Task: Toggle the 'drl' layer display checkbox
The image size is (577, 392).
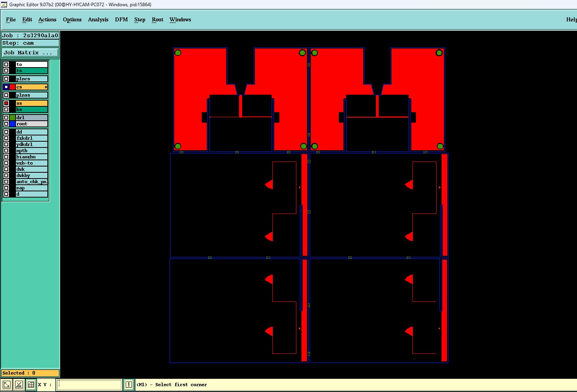Action: [x=6, y=118]
